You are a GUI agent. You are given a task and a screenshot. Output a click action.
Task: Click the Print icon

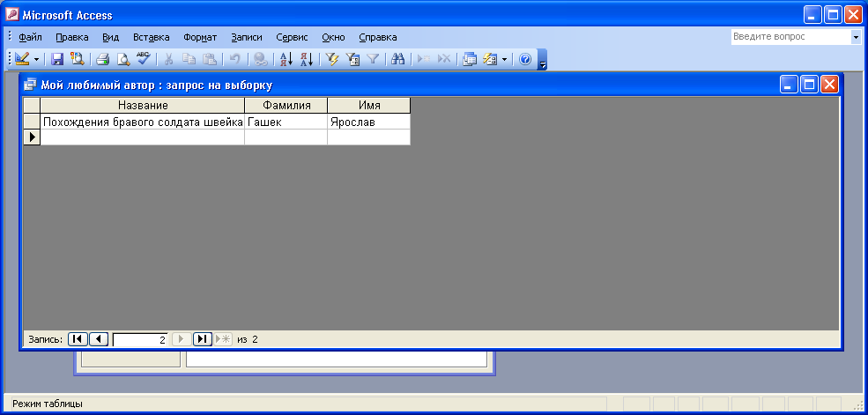tap(103, 59)
